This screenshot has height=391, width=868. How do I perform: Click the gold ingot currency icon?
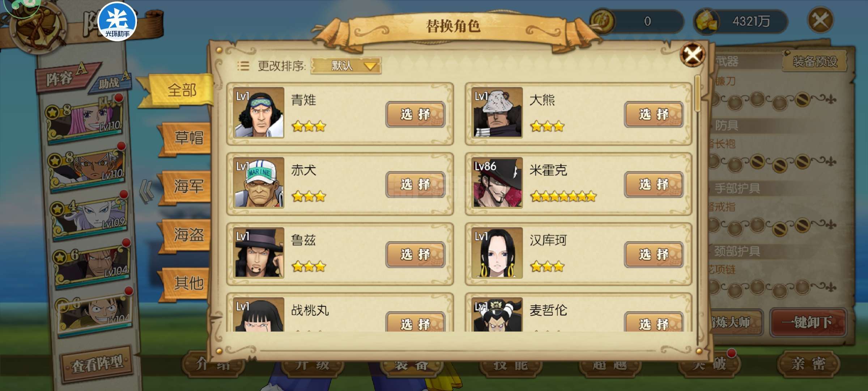(707, 21)
